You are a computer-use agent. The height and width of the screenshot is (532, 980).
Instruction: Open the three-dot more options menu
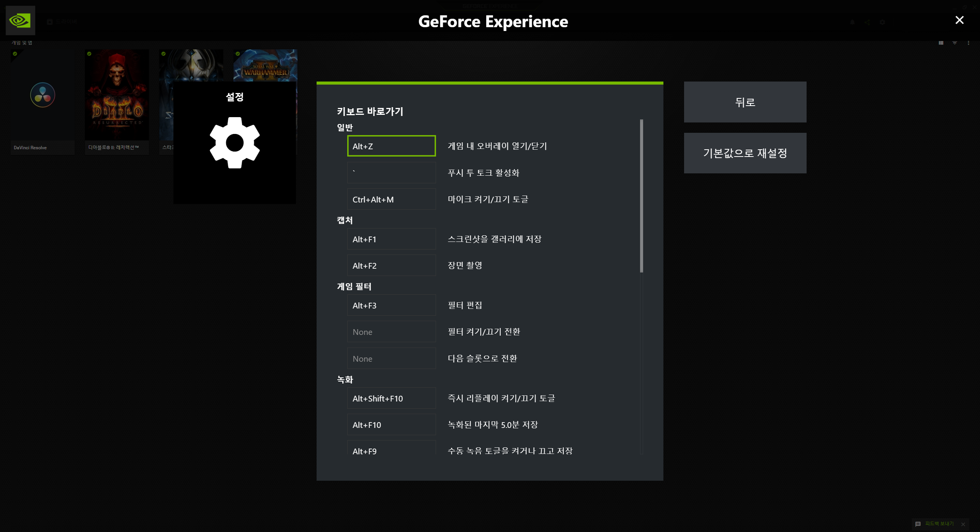969,43
